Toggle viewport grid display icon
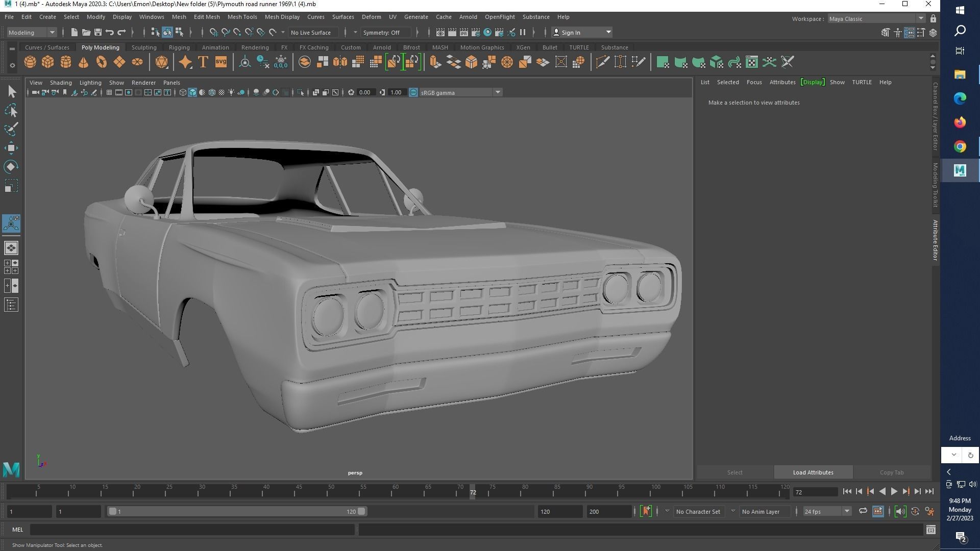The height and width of the screenshot is (551, 980). 109,92
